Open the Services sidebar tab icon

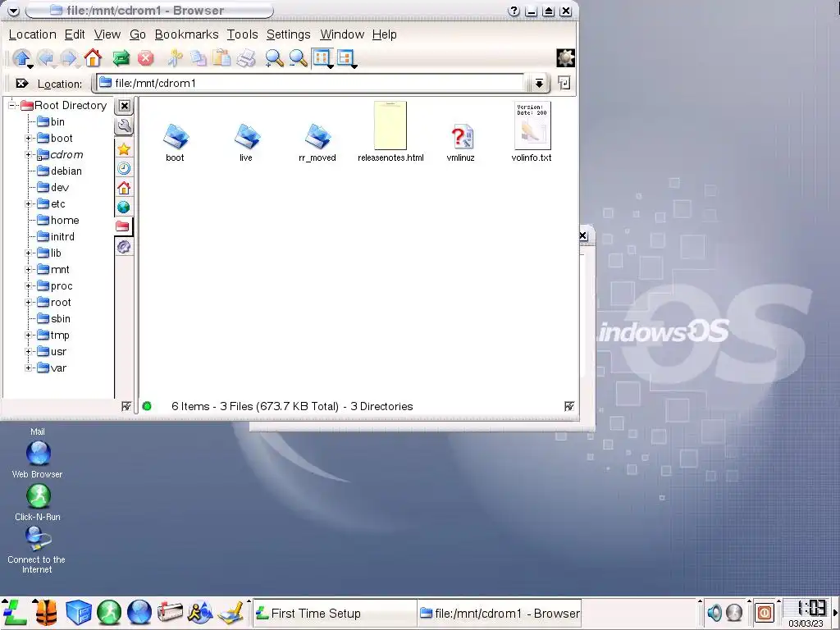124,246
